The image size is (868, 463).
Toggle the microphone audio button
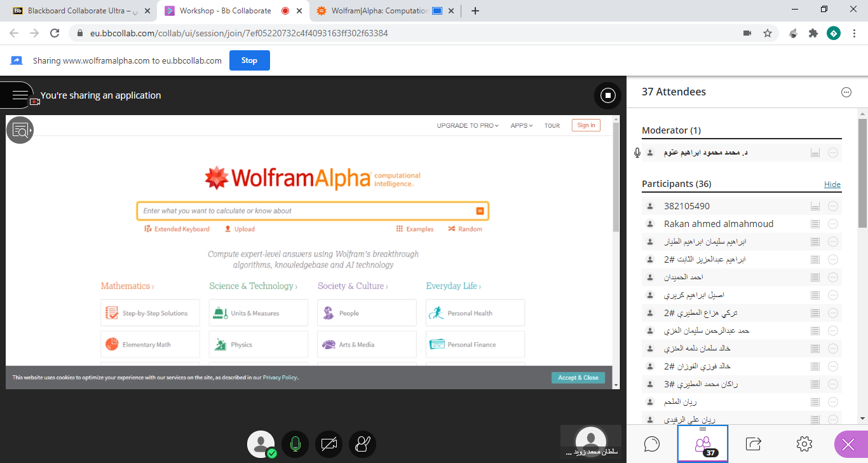coord(295,444)
